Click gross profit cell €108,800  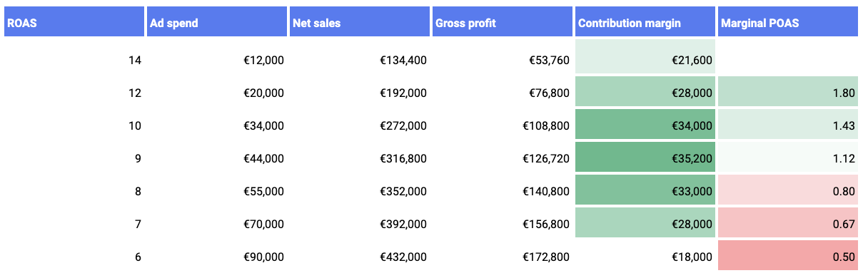(503, 125)
